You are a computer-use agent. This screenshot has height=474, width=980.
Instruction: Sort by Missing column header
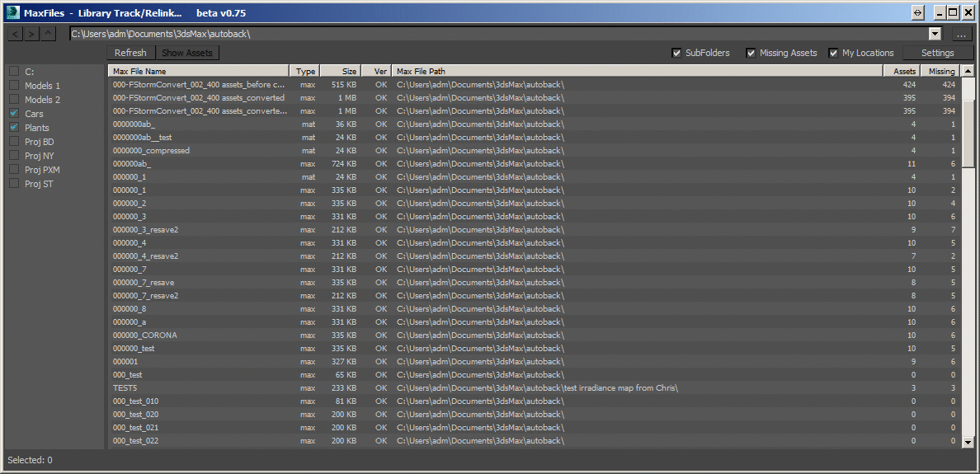click(940, 71)
